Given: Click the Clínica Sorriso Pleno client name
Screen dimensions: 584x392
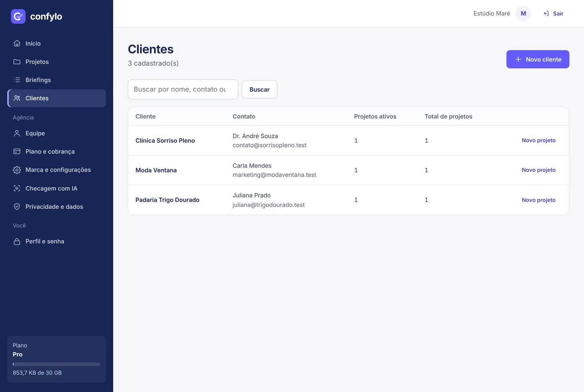Looking at the screenshot, I should coord(165,141).
